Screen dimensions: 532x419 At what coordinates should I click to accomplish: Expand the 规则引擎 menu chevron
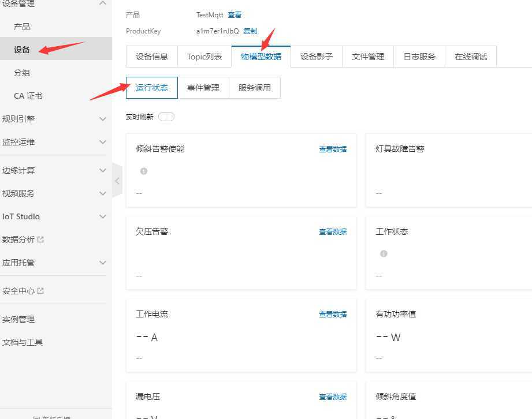pos(103,119)
